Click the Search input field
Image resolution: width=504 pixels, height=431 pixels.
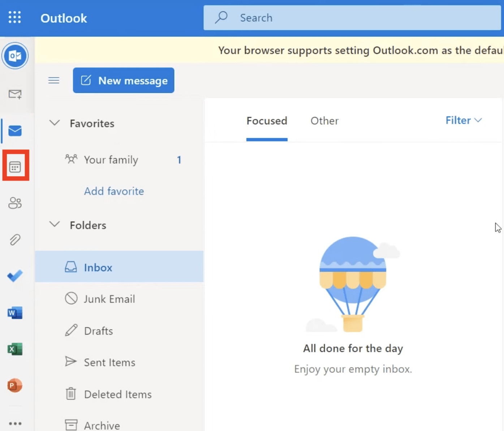pos(352,17)
